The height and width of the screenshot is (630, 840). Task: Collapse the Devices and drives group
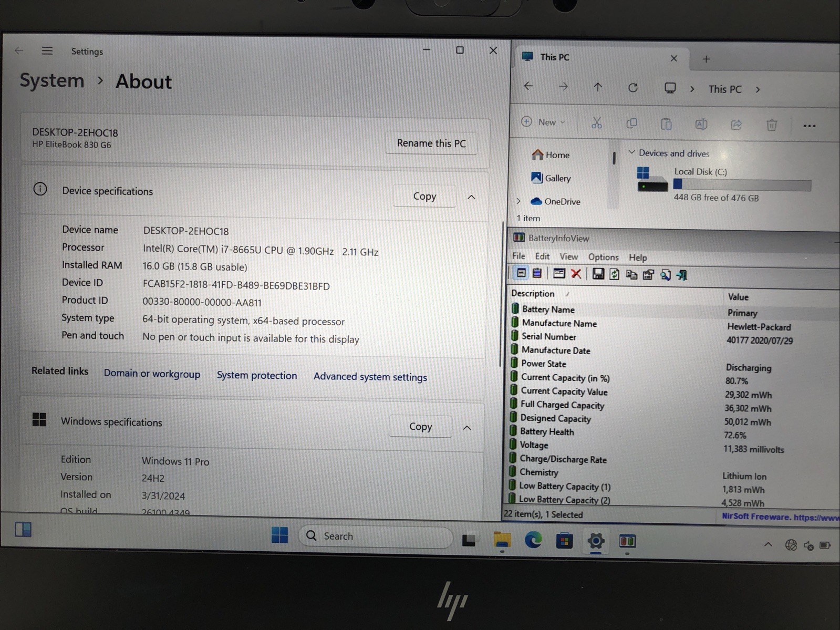[x=631, y=152]
